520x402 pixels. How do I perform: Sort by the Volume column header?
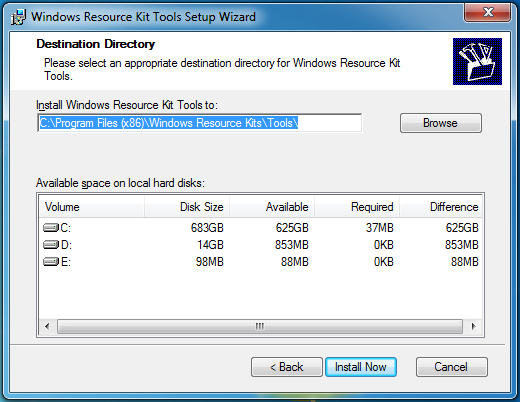click(92, 207)
